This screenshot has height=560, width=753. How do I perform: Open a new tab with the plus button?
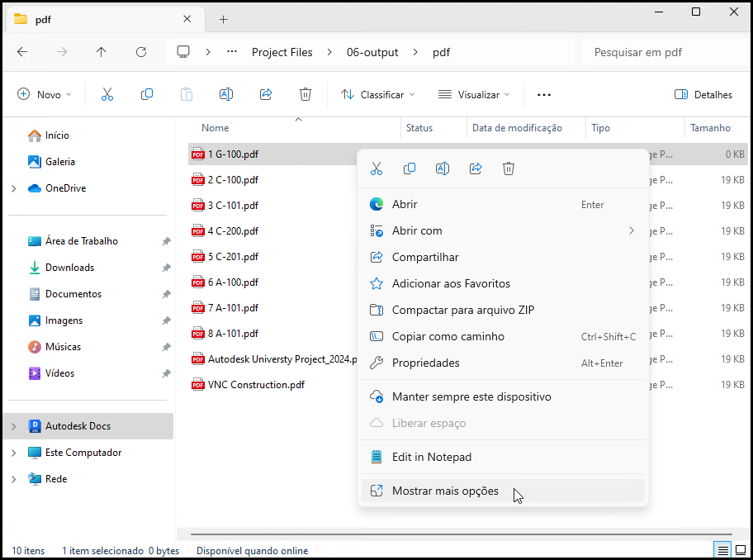point(223,19)
